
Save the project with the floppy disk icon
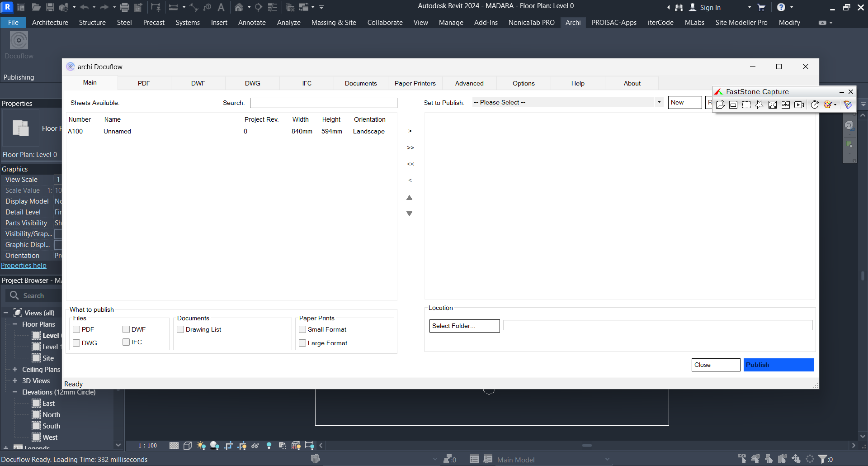point(50,7)
